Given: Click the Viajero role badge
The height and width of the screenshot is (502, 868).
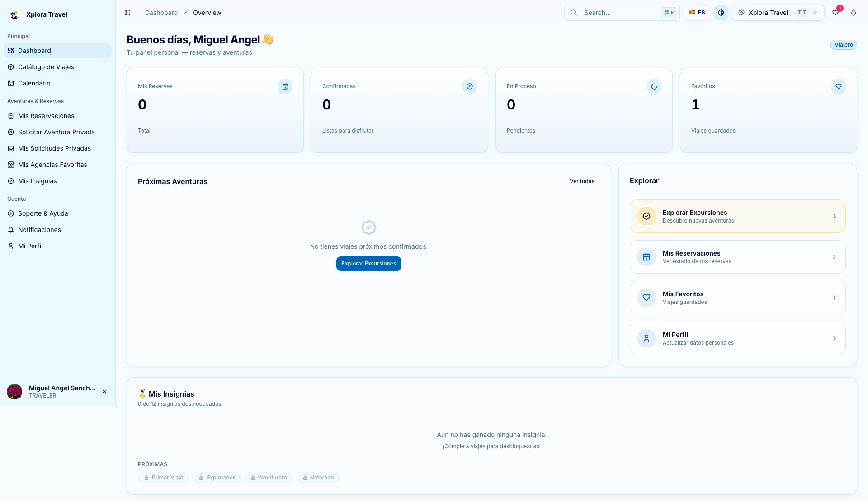Looking at the screenshot, I should [844, 45].
